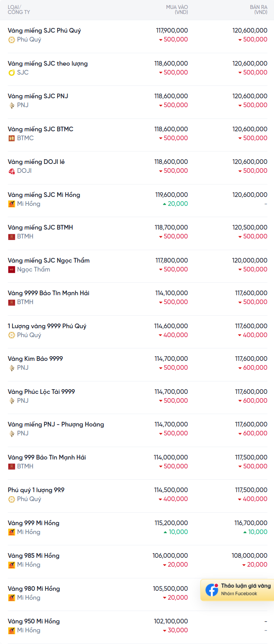Open Thảo luận giá vàng Facebook group
The width and height of the screenshot is (274, 644).
tap(237, 590)
